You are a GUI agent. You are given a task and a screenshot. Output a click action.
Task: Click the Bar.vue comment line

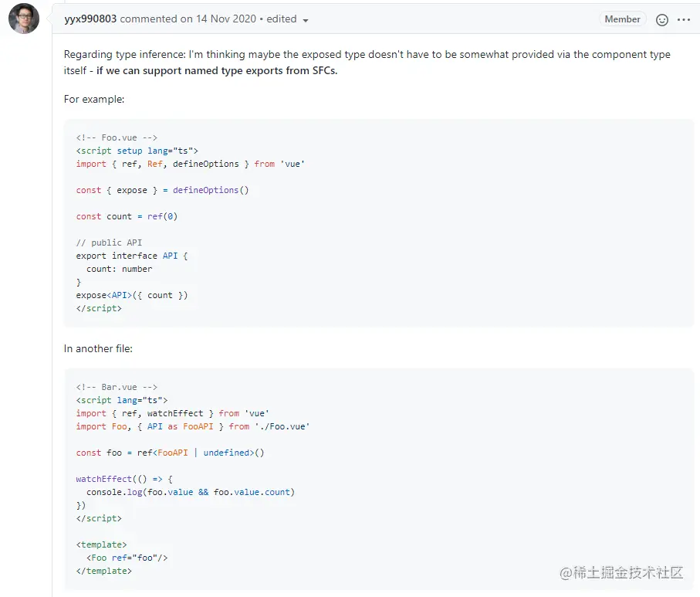pyautogui.click(x=117, y=387)
